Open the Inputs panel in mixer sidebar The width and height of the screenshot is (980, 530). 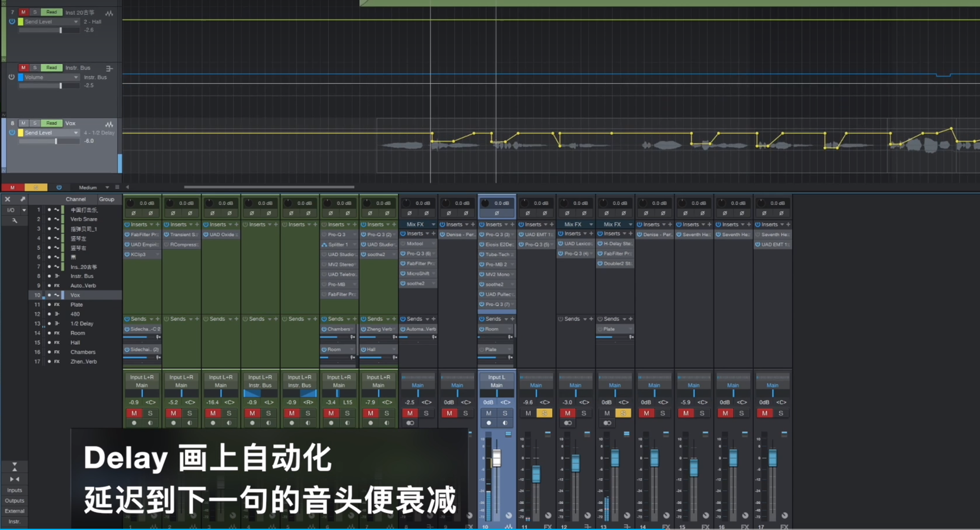(x=15, y=490)
